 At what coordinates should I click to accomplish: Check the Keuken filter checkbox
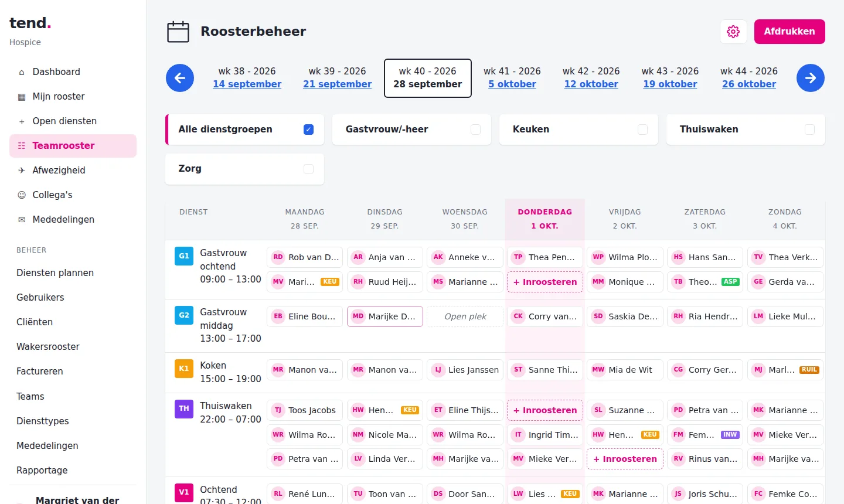tap(643, 130)
